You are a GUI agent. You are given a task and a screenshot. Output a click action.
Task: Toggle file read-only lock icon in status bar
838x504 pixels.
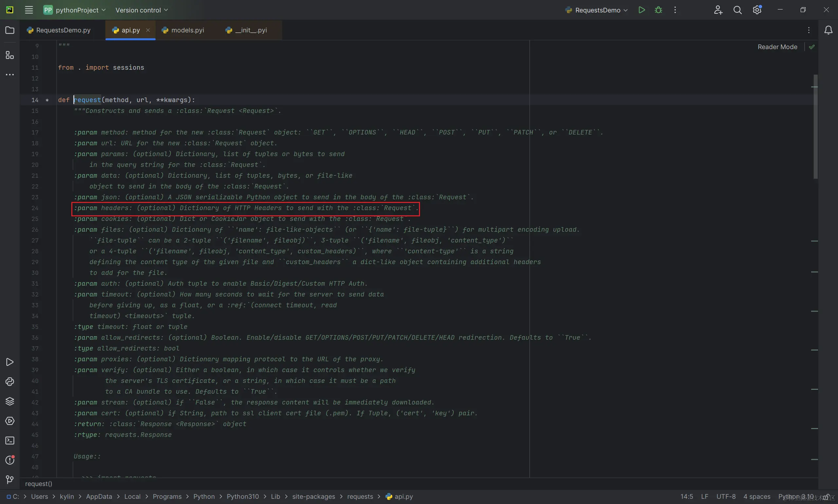(826, 497)
